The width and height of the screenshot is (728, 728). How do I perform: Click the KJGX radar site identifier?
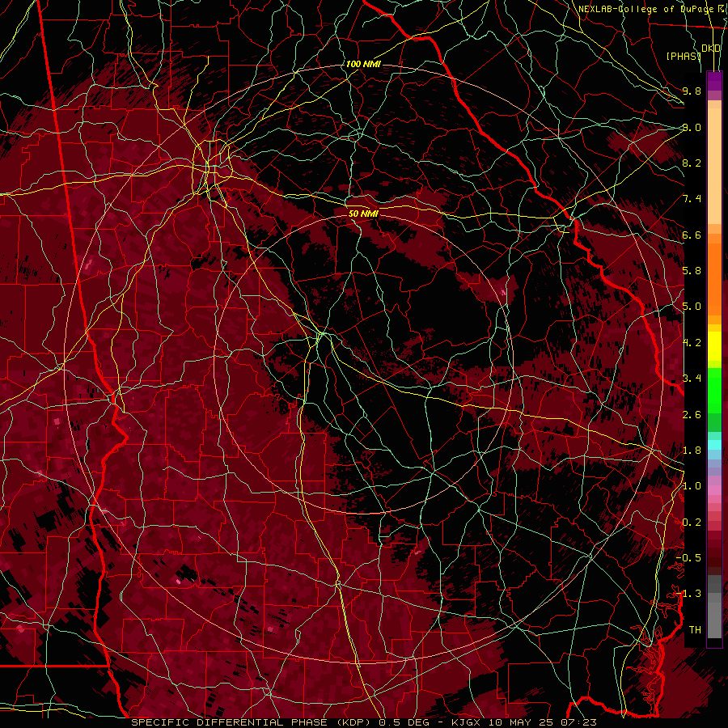(467, 722)
